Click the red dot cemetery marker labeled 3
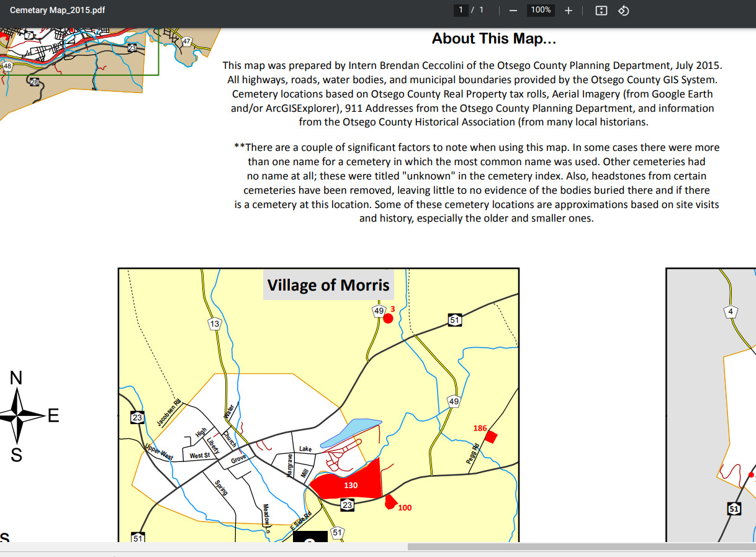The height and width of the screenshot is (557, 756). pyautogui.click(x=388, y=319)
